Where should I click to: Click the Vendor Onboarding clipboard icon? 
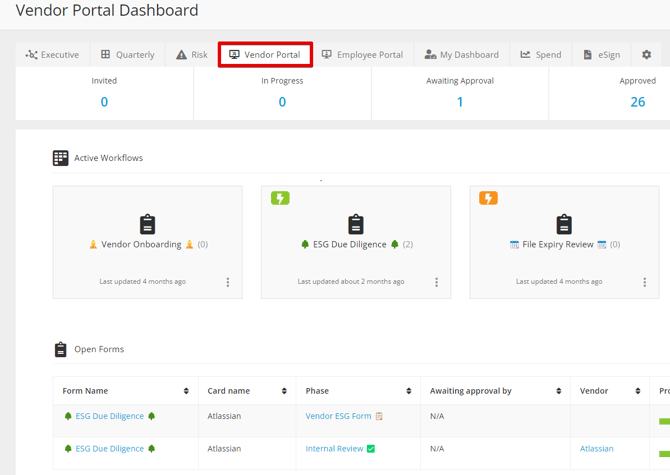click(147, 224)
